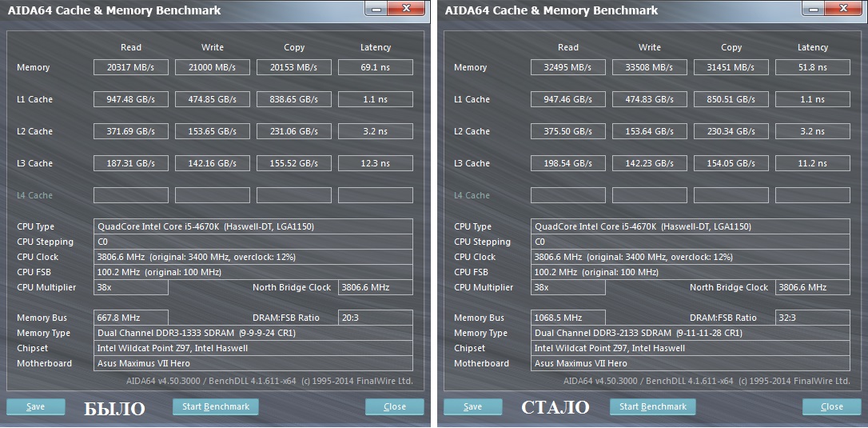Click Start Benchmark in the left window
Screen dimensions: 868x428
click(x=215, y=406)
